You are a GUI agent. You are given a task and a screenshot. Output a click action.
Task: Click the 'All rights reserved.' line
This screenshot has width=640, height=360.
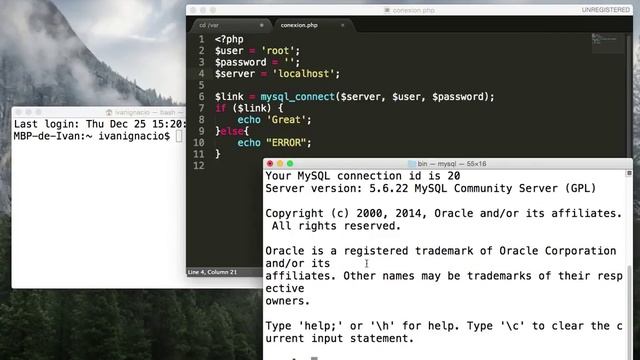pos(336,226)
